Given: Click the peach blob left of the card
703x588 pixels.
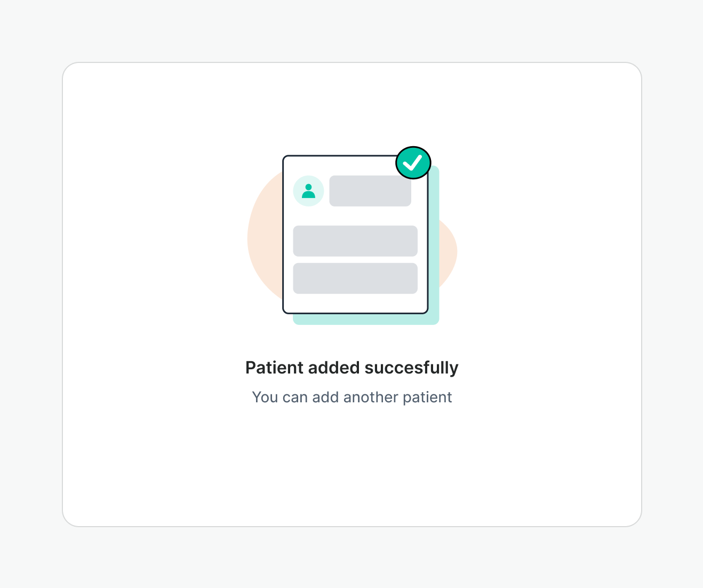Looking at the screenshot, I should 265,240.
